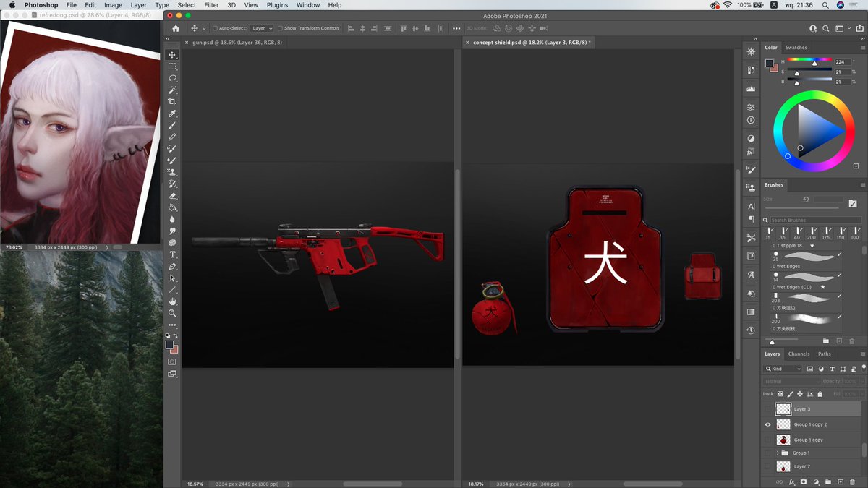868x488 pixels.
Task: Show the Layer 3 layer visibility
Action: [x=767, y=409]
